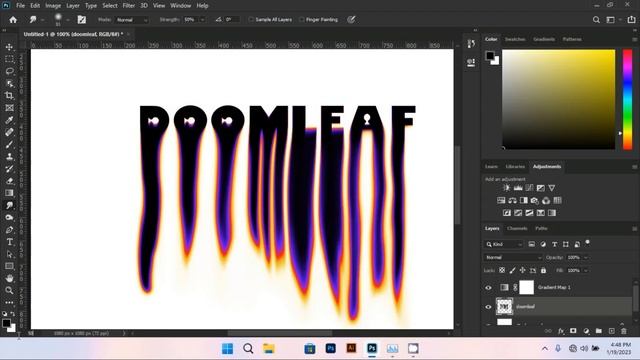Switch to the Paths tab
The image size is (640, 360).
541,229
